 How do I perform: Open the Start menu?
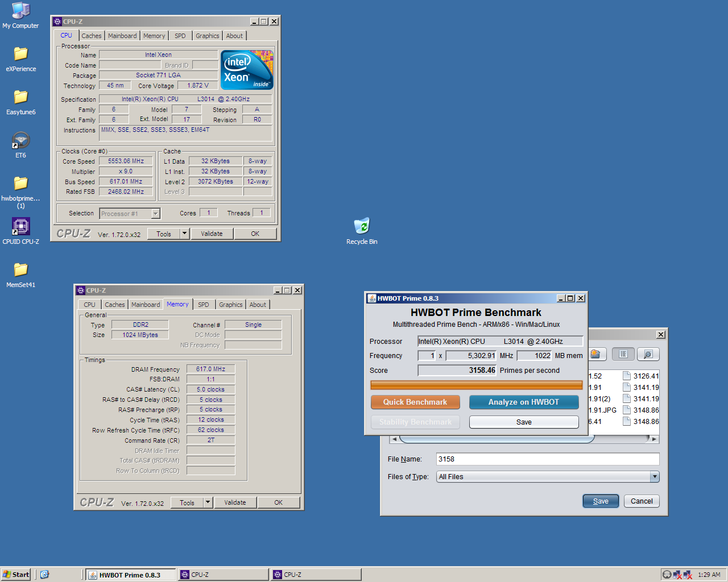click(x=16, y=575)
